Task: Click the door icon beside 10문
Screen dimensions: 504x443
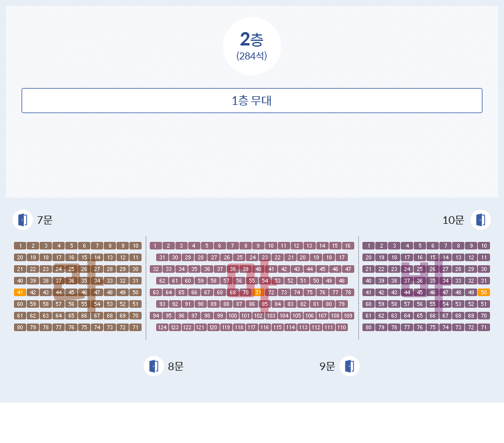Action: pyautogui.click(x=481, y=220)
